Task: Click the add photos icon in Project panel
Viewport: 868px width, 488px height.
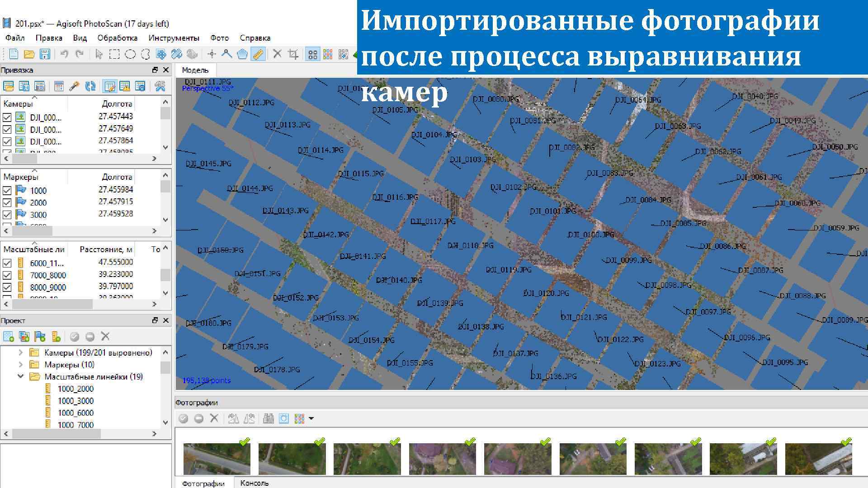Action: [x=24, y=336]
